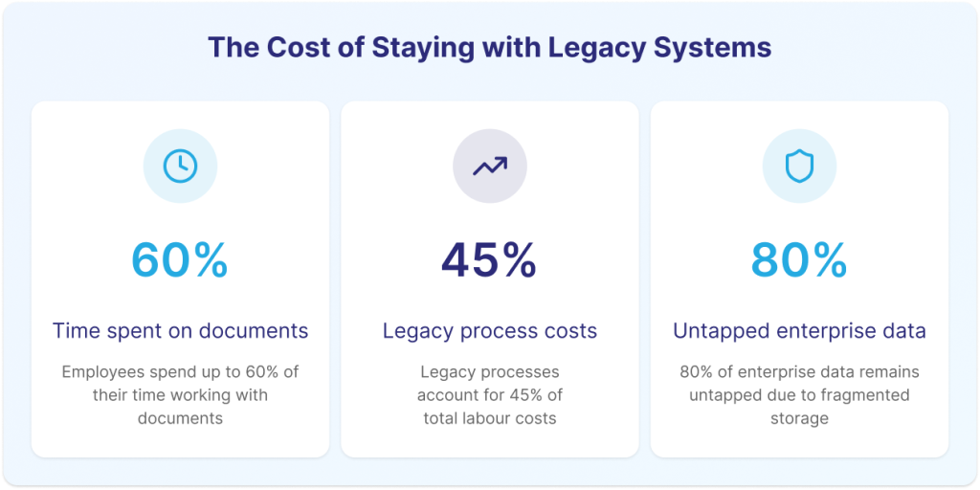
Task: Click the 'Untapped enterprise data' heading
Action: tap(799, 331)
